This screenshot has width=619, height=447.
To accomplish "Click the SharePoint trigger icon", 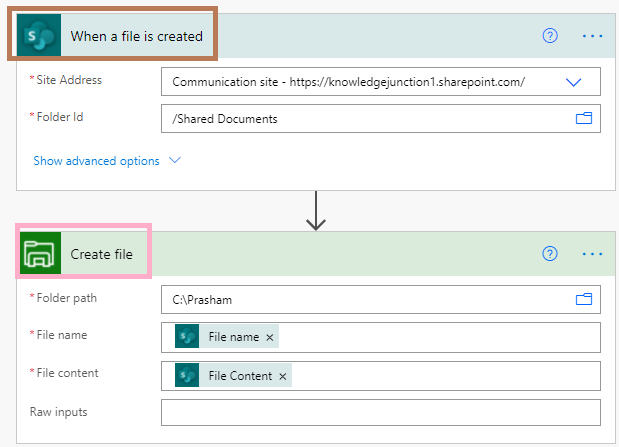I will click(x=39, y=35).
